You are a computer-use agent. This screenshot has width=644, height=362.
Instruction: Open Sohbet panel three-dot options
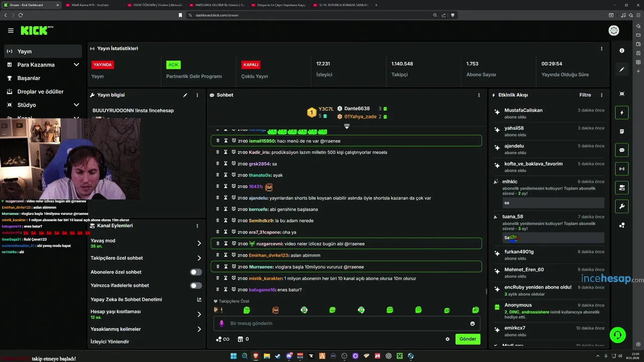[478, 95]
